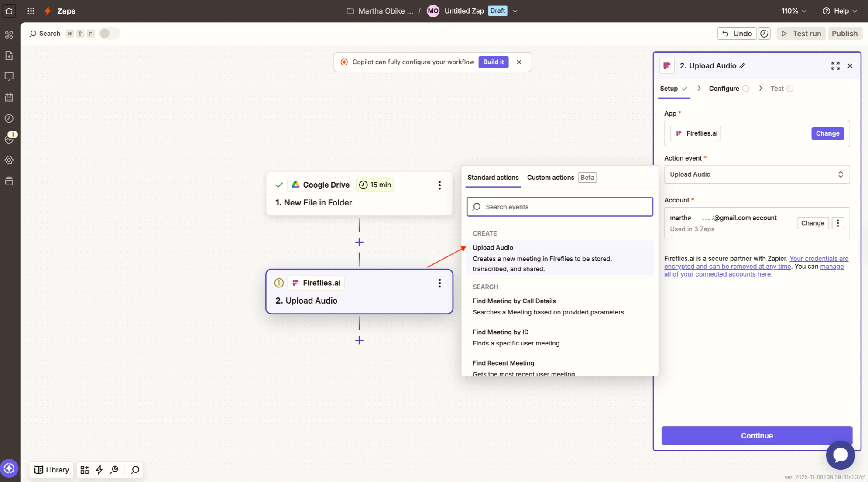Viewport: 868px width, 482px height.
Task: Click the lightning bolt icon in bottom toolbar
Action: [99, 470]
